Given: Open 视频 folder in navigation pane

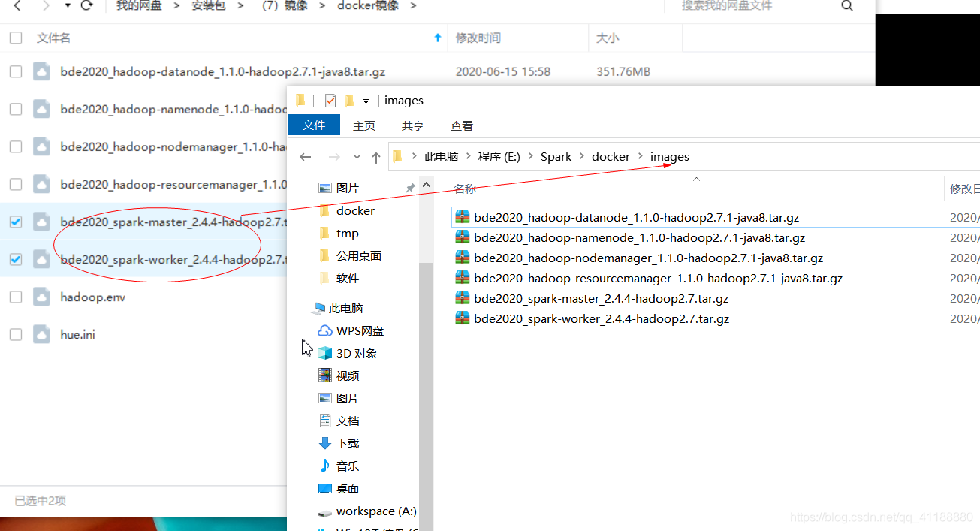Looking at the screenshot, I should [x=348, y=376].
